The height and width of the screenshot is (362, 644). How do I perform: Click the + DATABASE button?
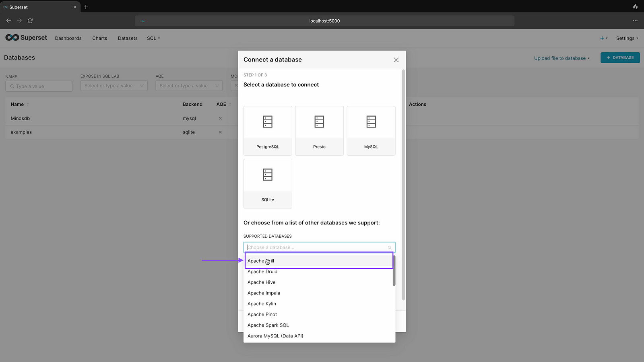(x=620, y=58)
